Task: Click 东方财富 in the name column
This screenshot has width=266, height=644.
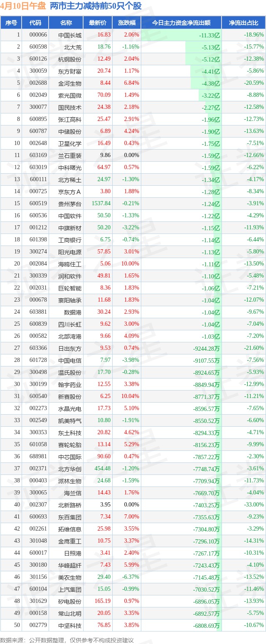Action: pos(70,71)
